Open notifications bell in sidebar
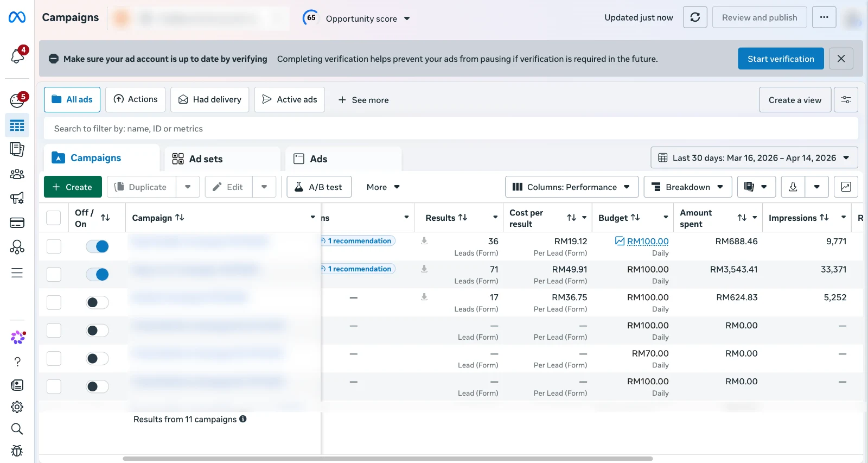868x463 pixels. point(17,55)
